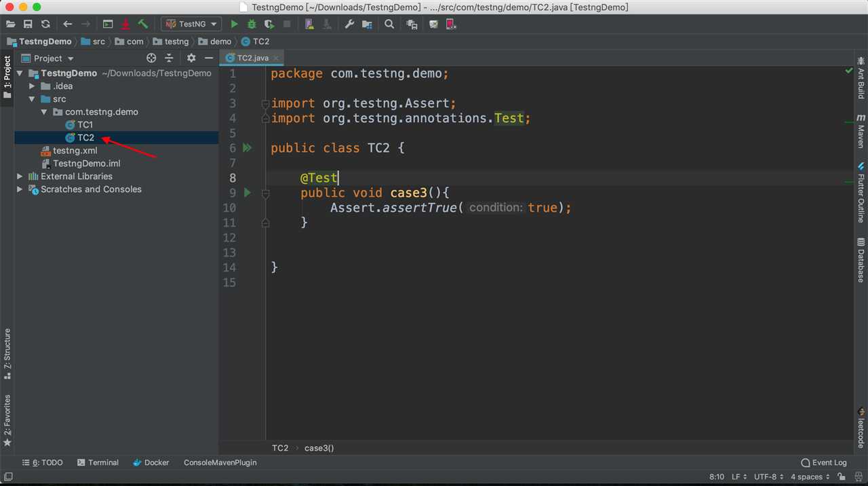Run TestNG with green play button

[234, 24]
